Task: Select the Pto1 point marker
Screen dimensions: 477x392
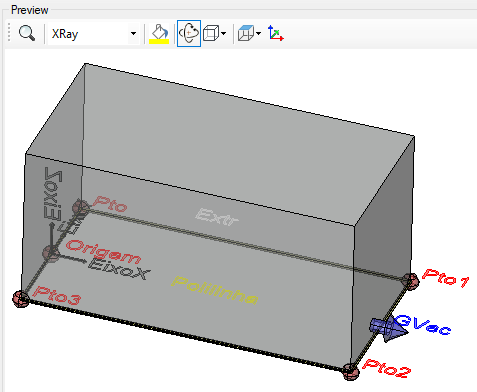Action: pyautogui.click(x=410, y=279)
